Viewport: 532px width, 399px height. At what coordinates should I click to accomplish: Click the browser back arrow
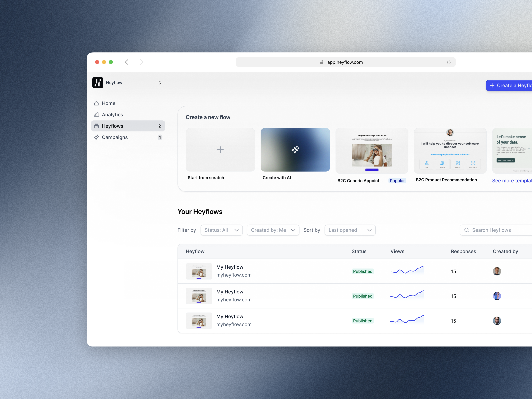[x=127, y=62]
